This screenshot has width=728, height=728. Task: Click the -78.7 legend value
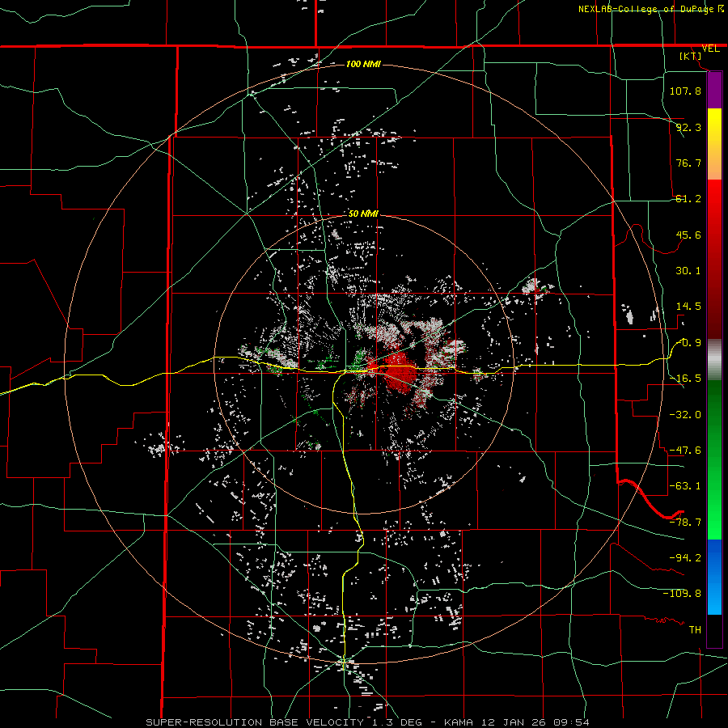(x=685, y=523)
